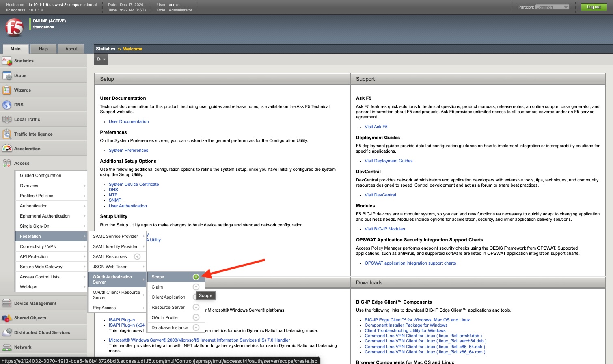Switch to the Help tab
The image size is (613, 364).
(43, 49)
